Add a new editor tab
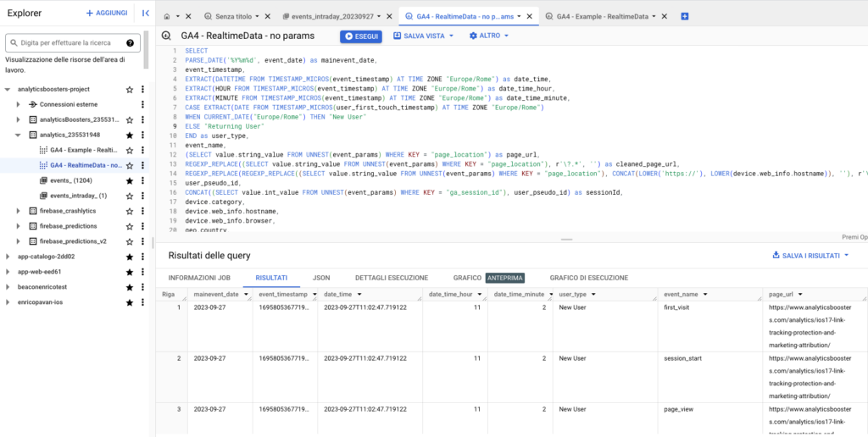Viewport: 868px width, 437px height. (x=685, y=17)
